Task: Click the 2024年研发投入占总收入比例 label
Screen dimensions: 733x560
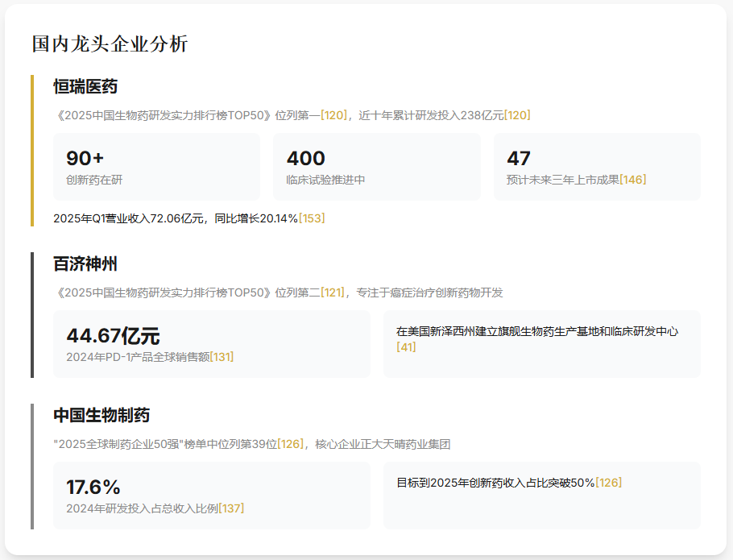Action: coord(142,508)
